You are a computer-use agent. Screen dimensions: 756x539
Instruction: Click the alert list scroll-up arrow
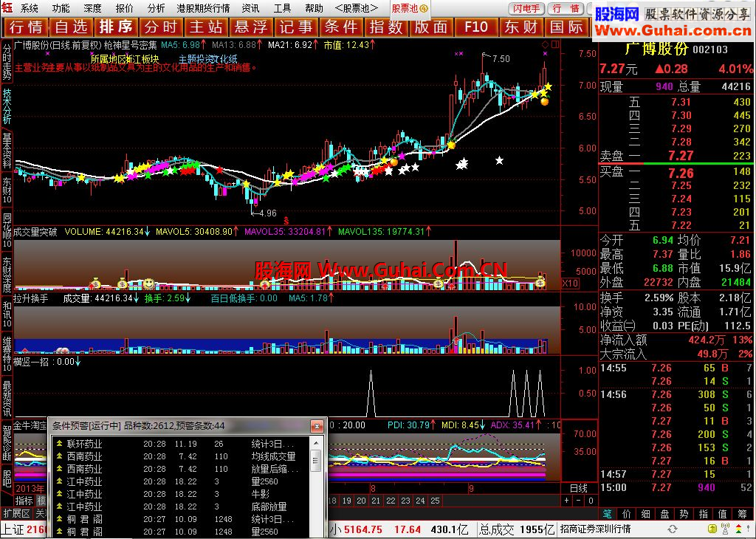[316, 444]
